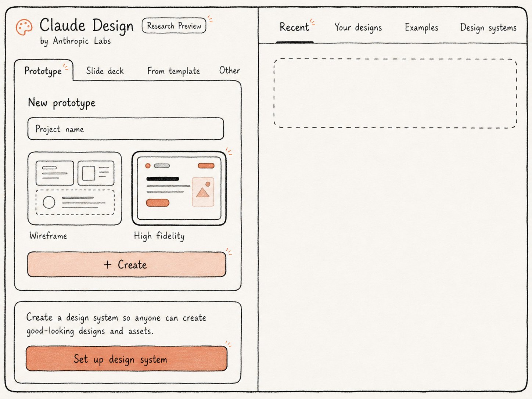
Task: Open the Examples tab
Action: 421,28
